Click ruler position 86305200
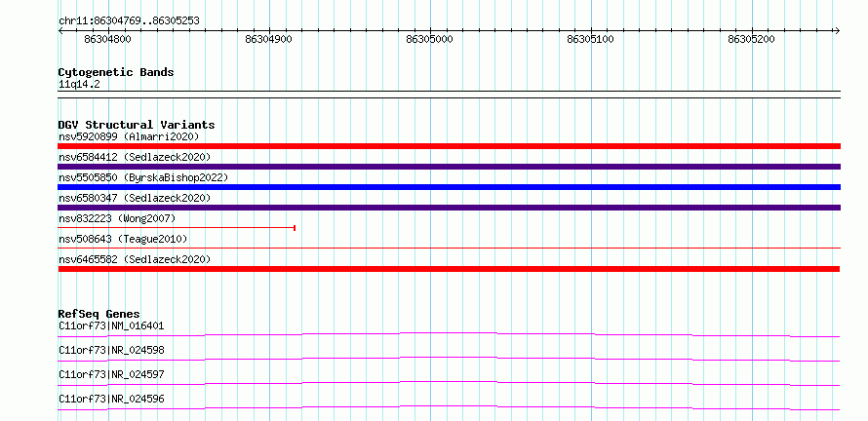Image resolution: width=868 pixels, height=421 pixels. 752,39
